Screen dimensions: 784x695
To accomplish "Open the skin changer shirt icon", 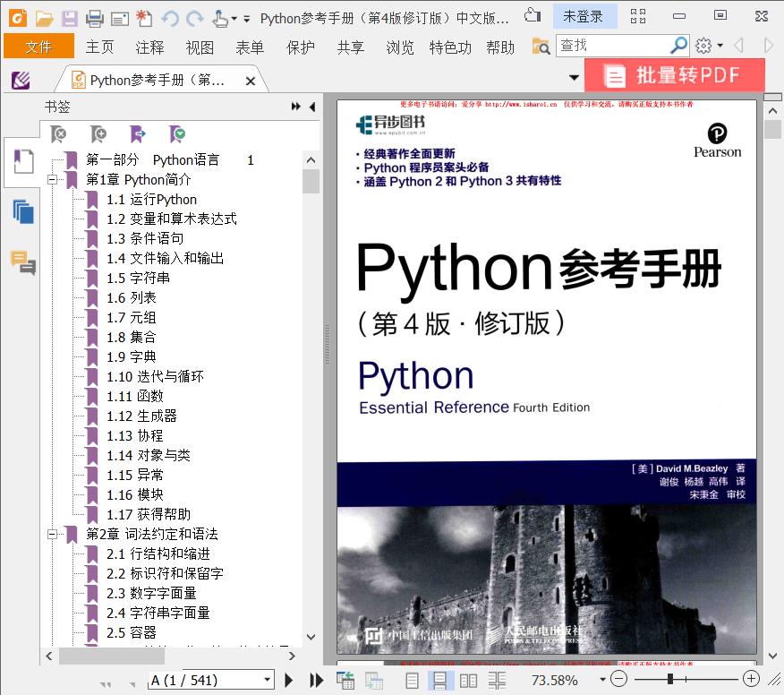I will point(533,16).
